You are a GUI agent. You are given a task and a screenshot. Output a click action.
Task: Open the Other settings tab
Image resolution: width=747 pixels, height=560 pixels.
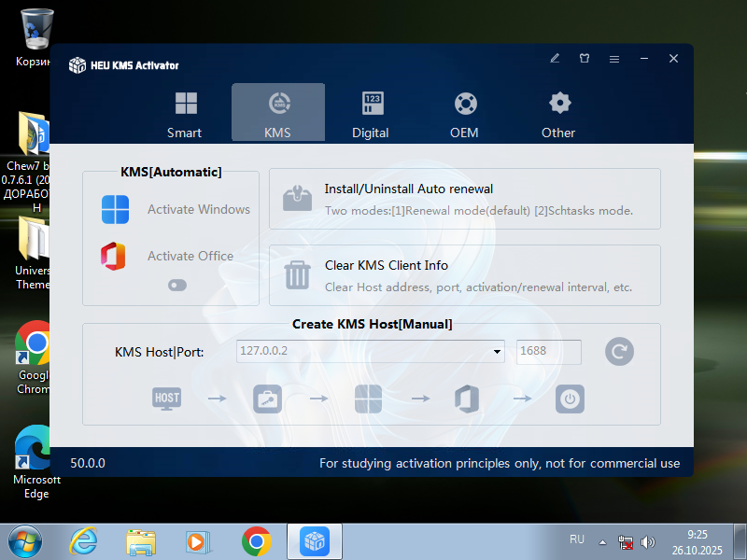558,113
